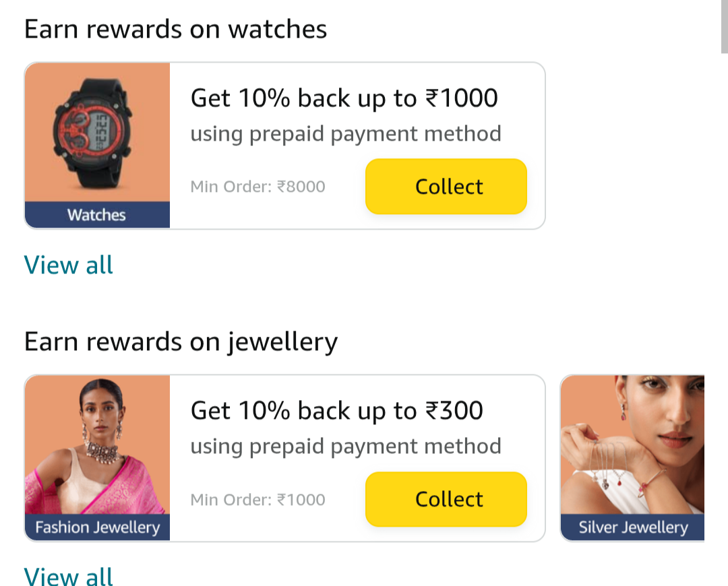728x586 pixels.
Task: Click the Earn rewards on jewellery heading
Action: (181, 341)
